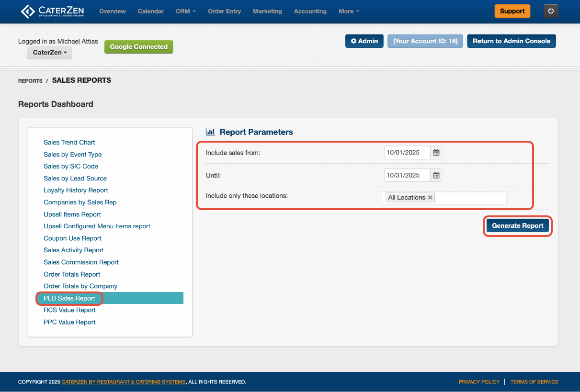Image resolution: width=580 pixels, height=392 pixels.
Task: Open the Sales Commission Report
Action: pyautogui.click(x=81, y=262)
